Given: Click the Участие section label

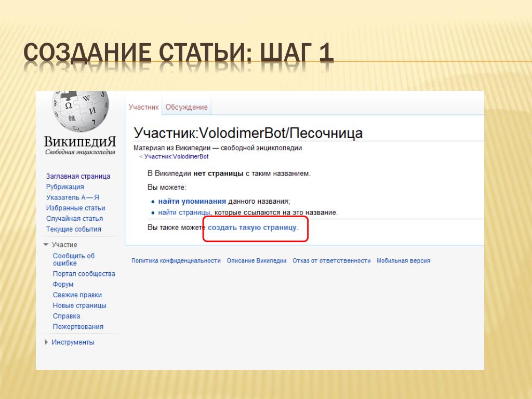Looking at the screenshot, I should point(64,245).
